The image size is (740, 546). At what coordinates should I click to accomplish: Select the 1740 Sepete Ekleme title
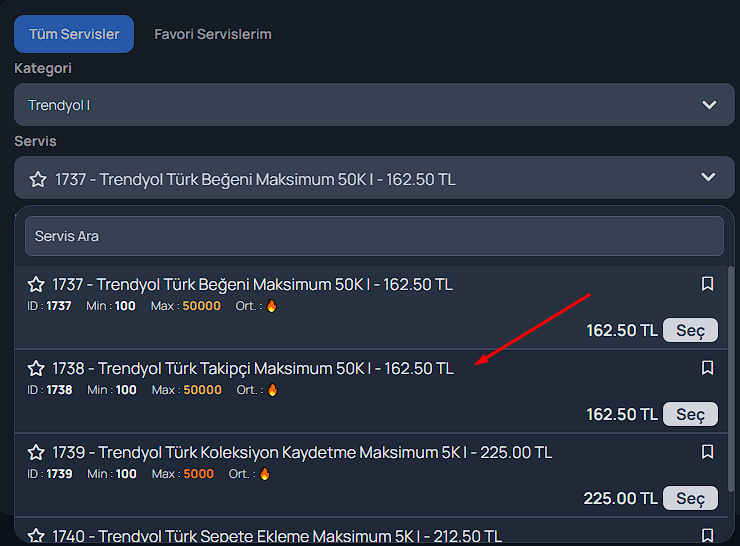277,537
